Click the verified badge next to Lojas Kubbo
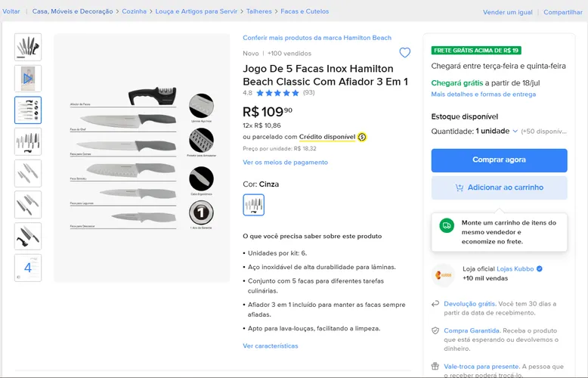Image resolution: width=588 pixels, height=378 pixels. [x=539, y=268]
